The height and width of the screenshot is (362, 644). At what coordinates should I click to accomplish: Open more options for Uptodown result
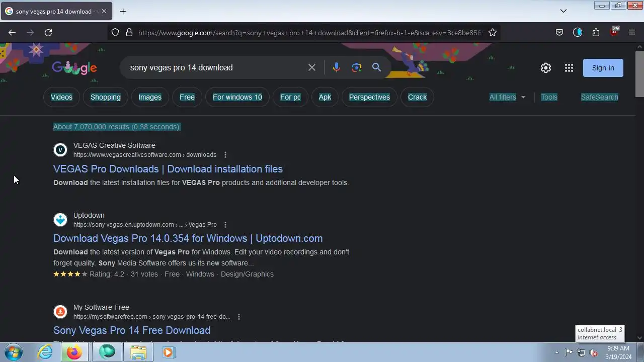point(225,225)
